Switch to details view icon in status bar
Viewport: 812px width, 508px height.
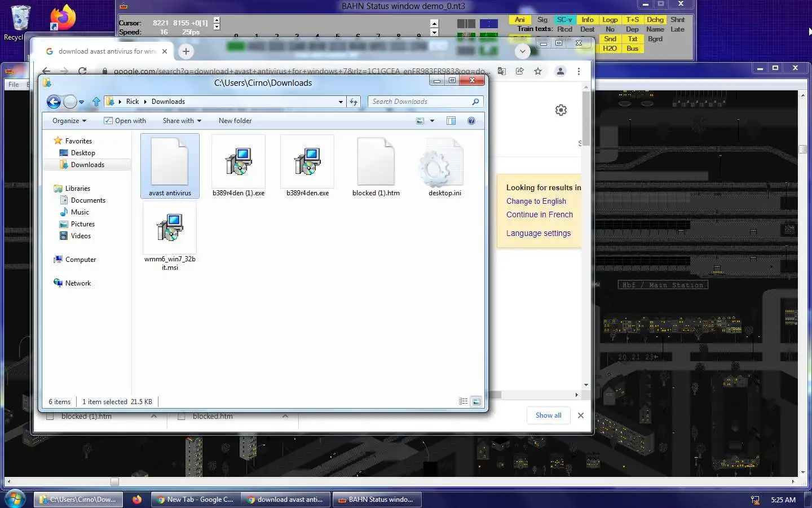pos(463,401)
